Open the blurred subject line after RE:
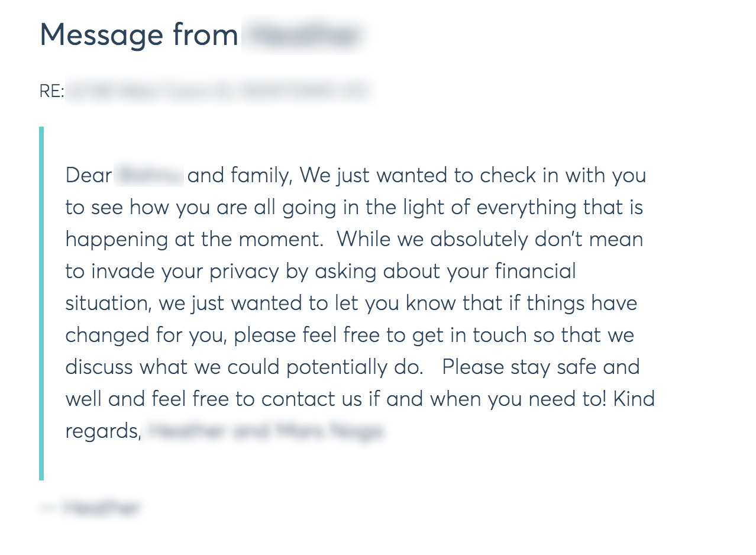The height and width of the screenshot is (555, 756). [218, 92]
